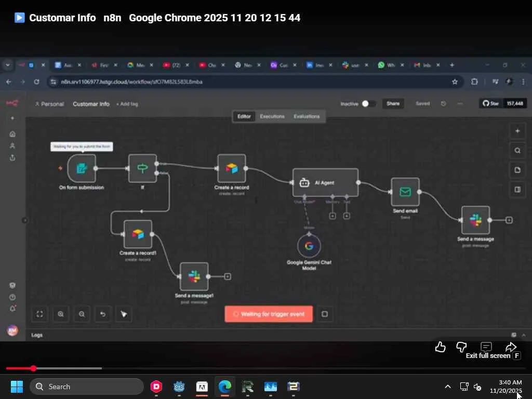
Task: Switch to the Executions tab
Action: point(272,116)
